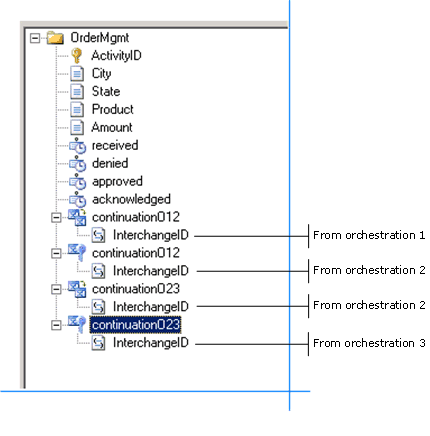The image size is (430, 436).
Task: Collapse continuation012 with the key icon
Action: click(x=56, y=254)
